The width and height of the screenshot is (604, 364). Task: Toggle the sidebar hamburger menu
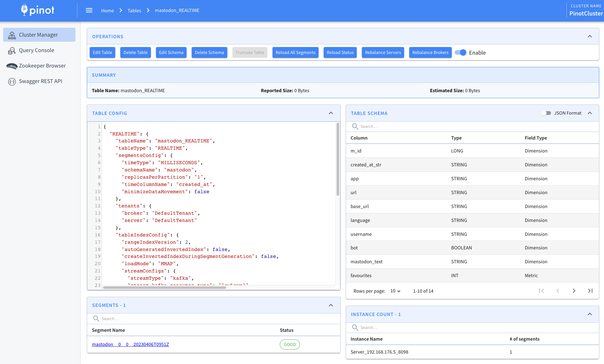89,10
